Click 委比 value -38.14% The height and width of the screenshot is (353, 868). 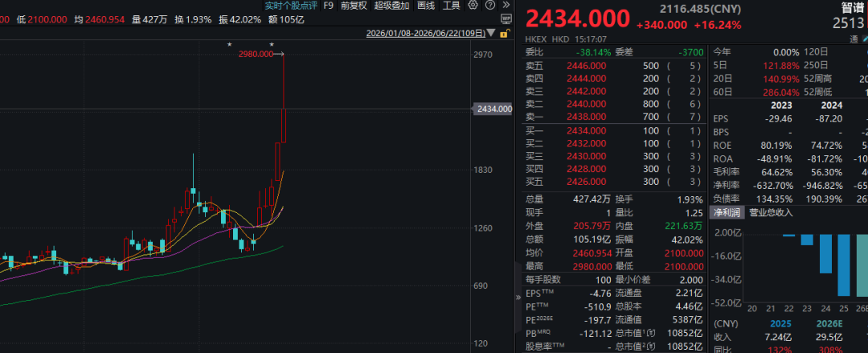594,52
